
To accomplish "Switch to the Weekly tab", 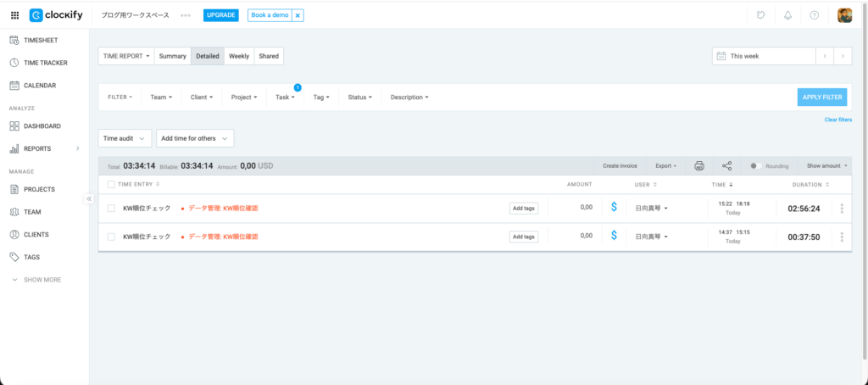I will (239, 56).
